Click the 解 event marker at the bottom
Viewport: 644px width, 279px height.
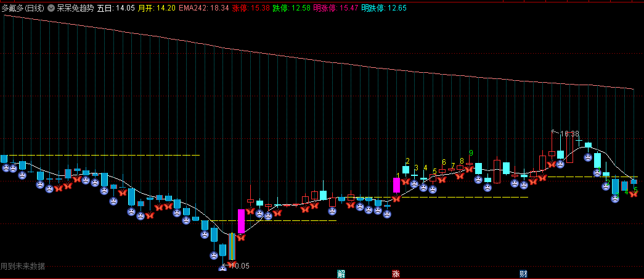click(341, 274)
